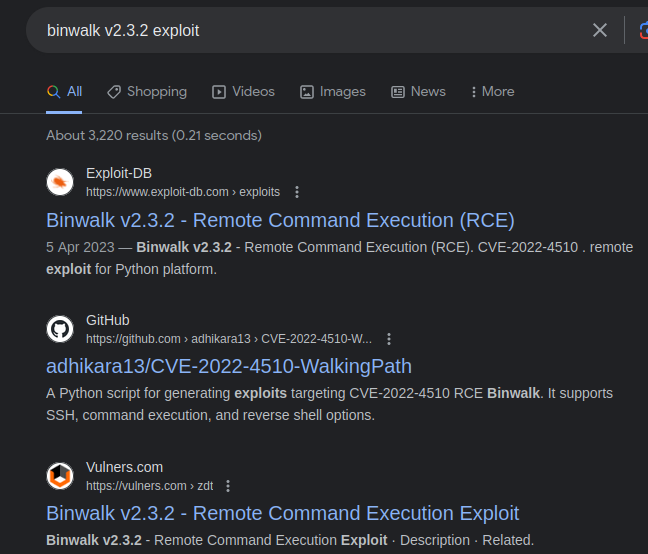Click the Vulners.com favicon icon
Image resolution: width=648 pixels, height=554 pixels.
pyautogui.click(x=60, y=476)
